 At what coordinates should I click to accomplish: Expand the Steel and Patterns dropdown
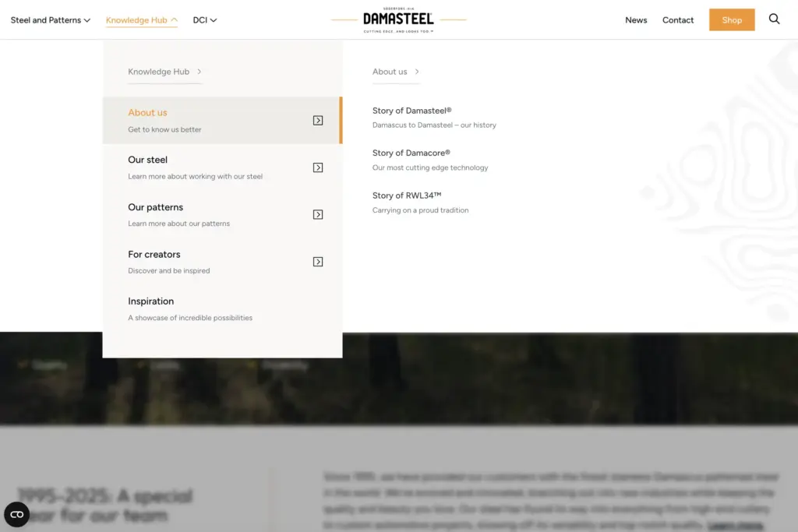coord(50,20)
